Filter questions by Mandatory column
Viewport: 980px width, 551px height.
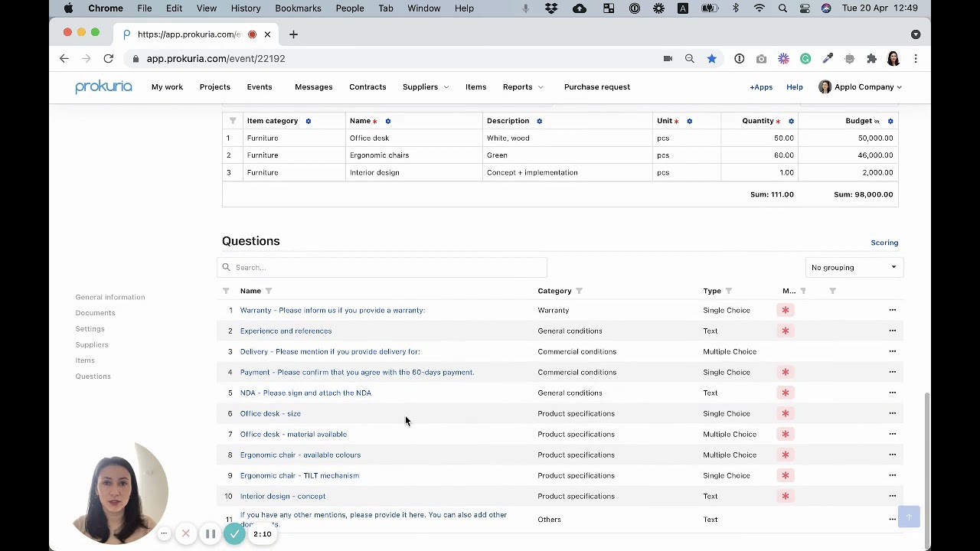pyautogui.click(x=803, y=291)
